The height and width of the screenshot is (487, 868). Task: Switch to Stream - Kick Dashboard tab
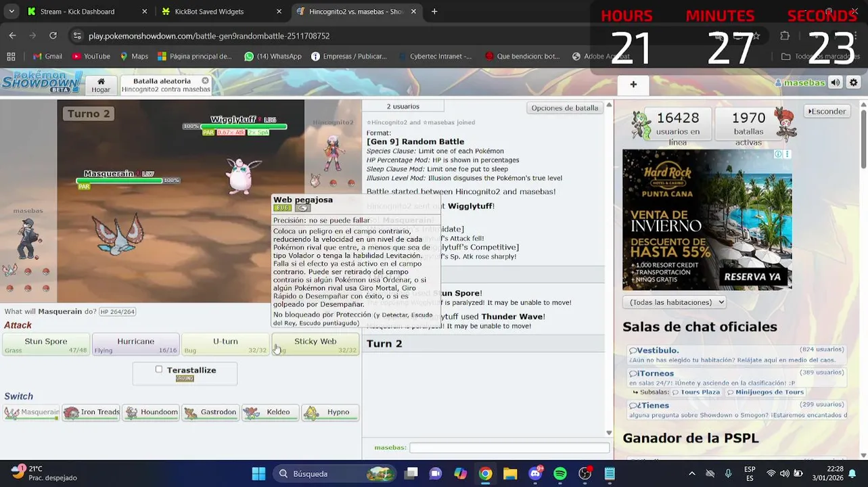point(87,11)
